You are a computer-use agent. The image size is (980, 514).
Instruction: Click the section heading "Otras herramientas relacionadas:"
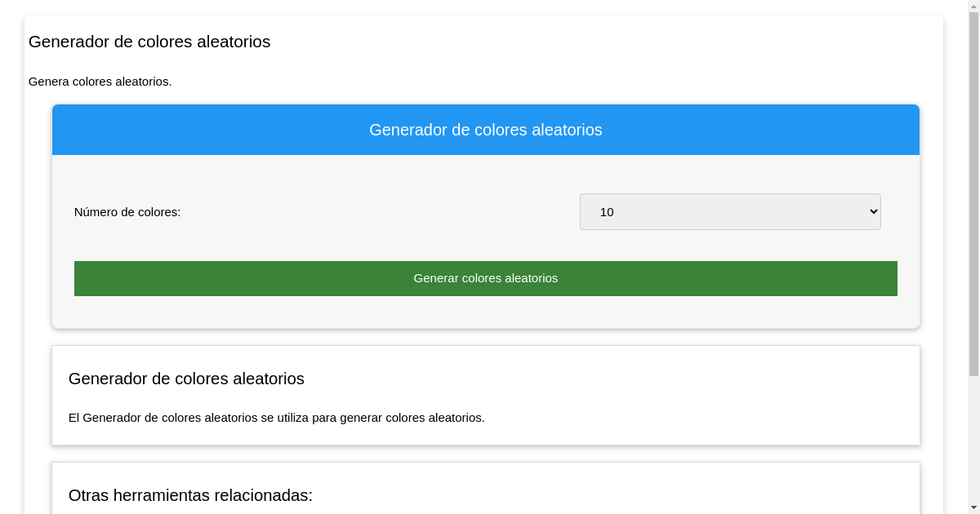[190, 494]
